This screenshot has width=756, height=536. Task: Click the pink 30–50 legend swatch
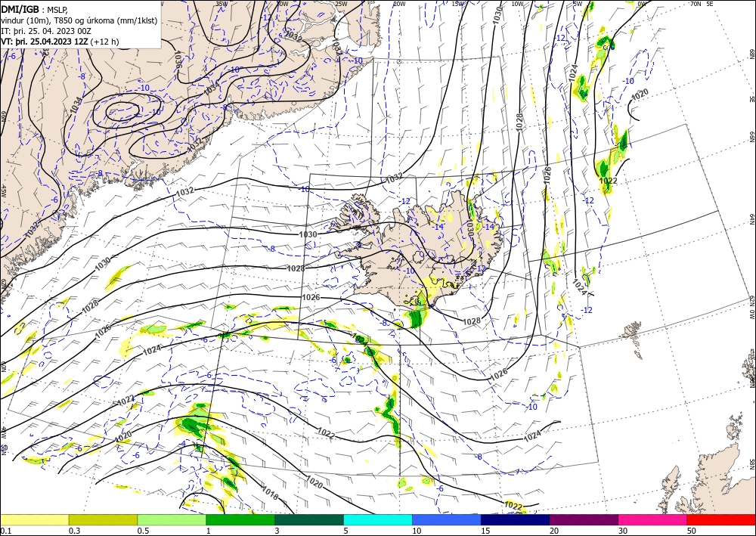[653, 519]
